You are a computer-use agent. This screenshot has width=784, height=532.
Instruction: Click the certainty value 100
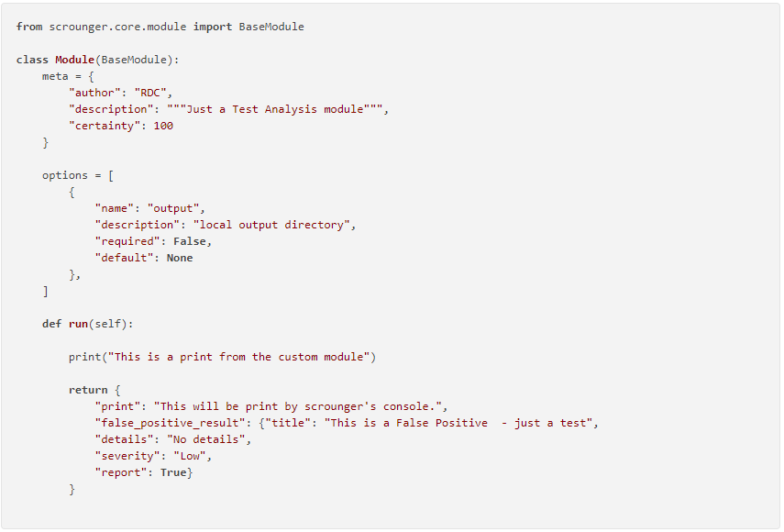[163, 126]
